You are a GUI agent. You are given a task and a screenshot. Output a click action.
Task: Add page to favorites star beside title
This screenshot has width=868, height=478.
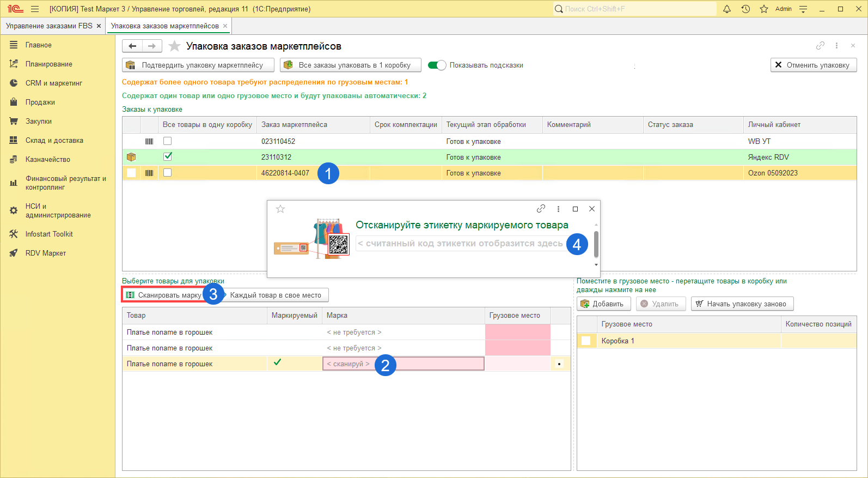[x=174, y=46]
